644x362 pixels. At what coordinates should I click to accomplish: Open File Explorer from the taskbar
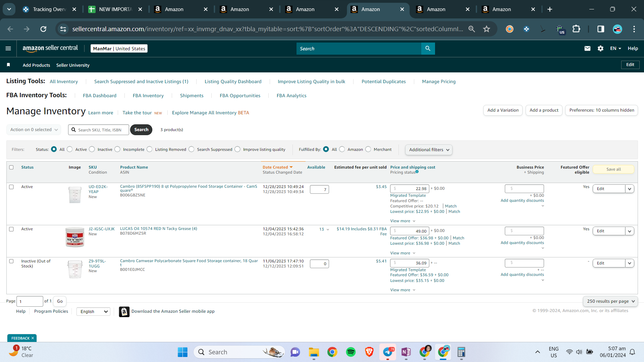point(314,352)
